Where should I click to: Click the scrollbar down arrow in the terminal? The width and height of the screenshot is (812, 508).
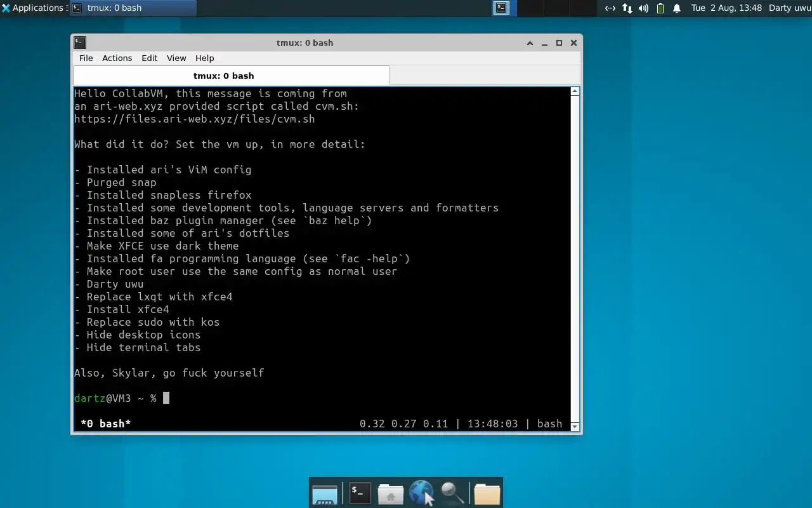575,427
